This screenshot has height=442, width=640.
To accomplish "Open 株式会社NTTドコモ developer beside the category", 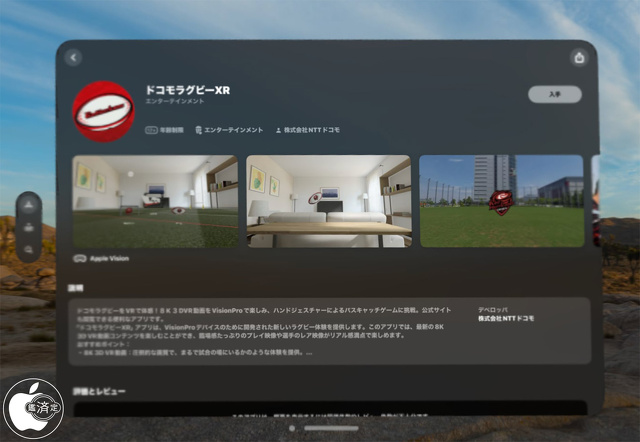I will tap(308, 130).
